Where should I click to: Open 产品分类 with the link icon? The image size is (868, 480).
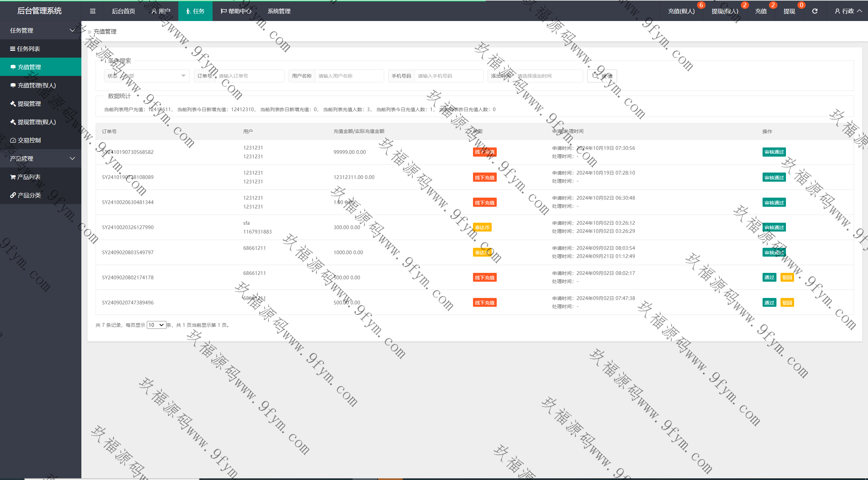pos(29,195)
